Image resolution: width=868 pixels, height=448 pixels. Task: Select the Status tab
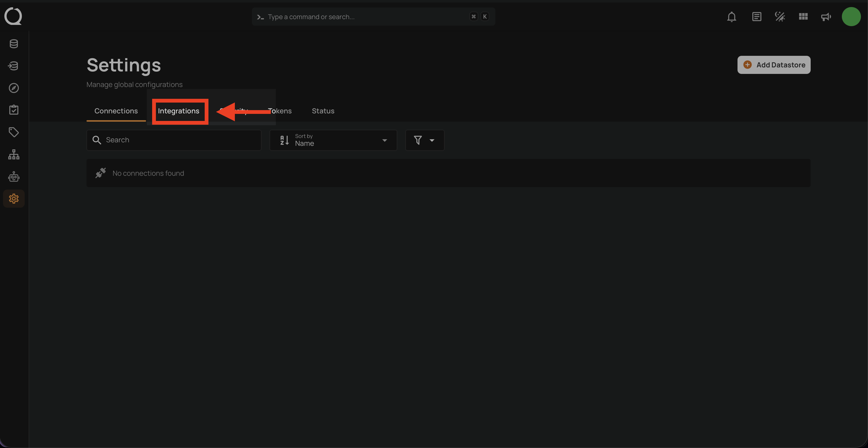pyautogui.click(x=323, y=111)
